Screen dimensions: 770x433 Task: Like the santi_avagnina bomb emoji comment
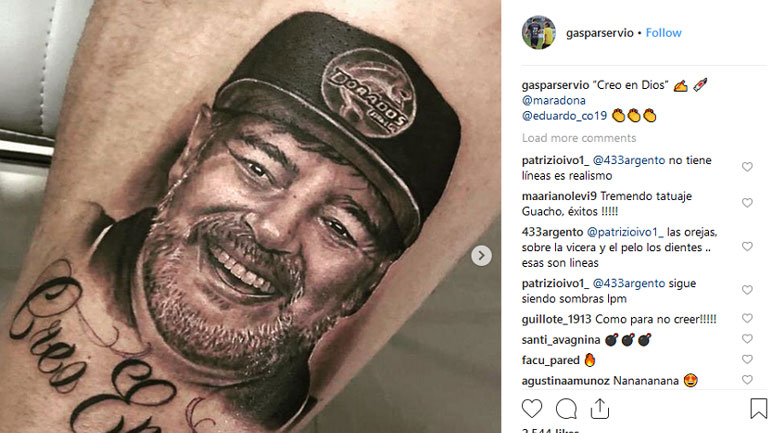click(747, 339)
